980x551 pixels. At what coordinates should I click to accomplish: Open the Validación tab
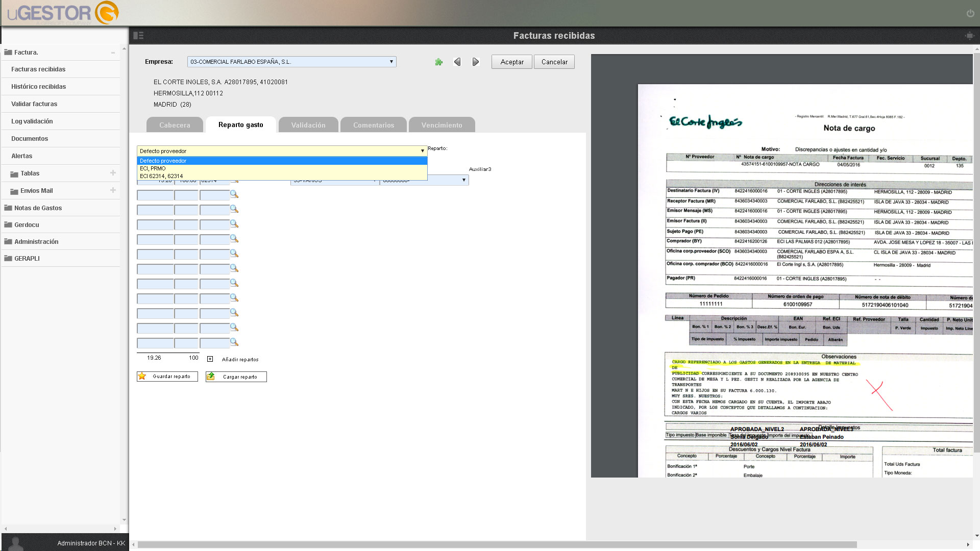[308, 125]
